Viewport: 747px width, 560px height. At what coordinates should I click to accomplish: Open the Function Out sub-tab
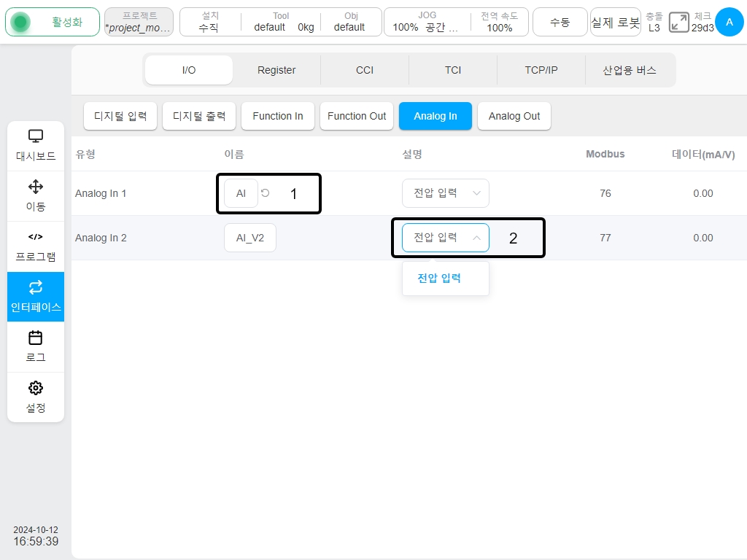[356, 116]
